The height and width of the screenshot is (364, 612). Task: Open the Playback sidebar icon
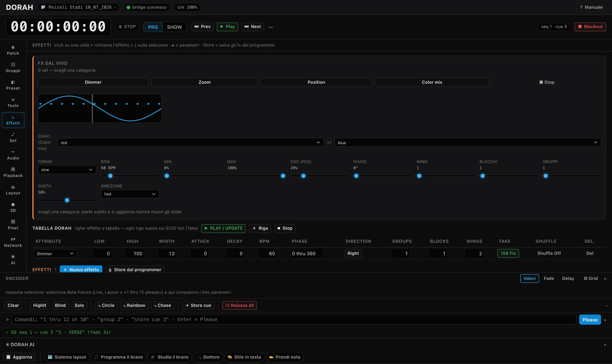tap(13, 172)
